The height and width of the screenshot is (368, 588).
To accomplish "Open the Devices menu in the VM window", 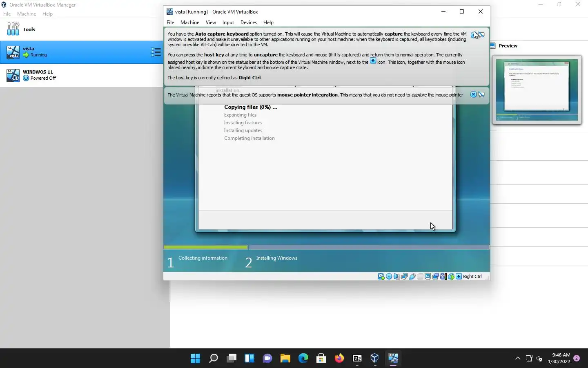I will [x=249, y=22].
